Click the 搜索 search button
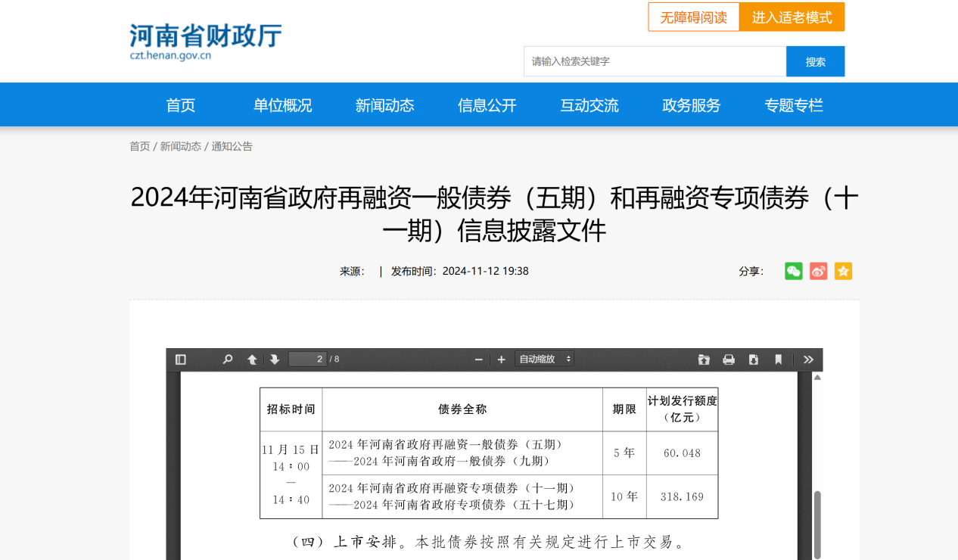Screen dimensions: 958x560 pos(815,61)
